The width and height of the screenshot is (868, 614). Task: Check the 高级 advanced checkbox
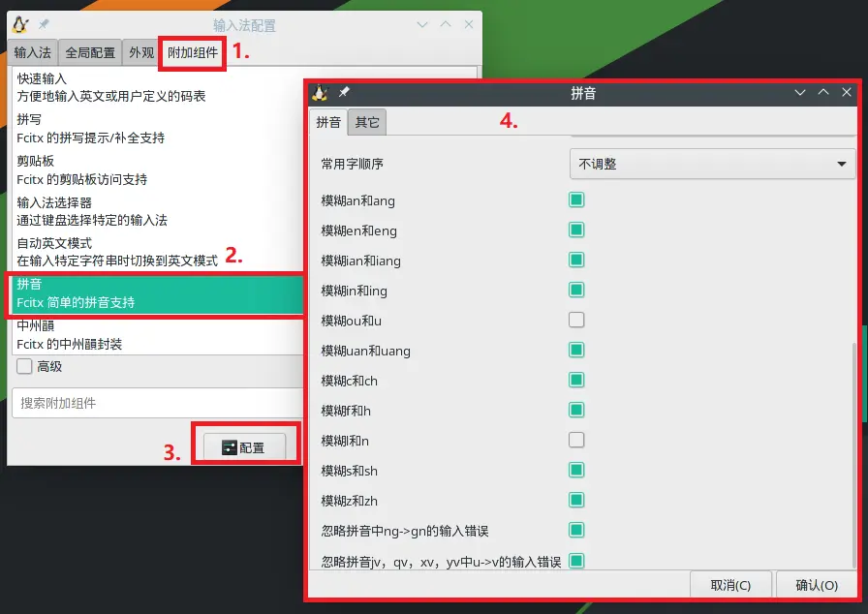(x=22, y=366)
